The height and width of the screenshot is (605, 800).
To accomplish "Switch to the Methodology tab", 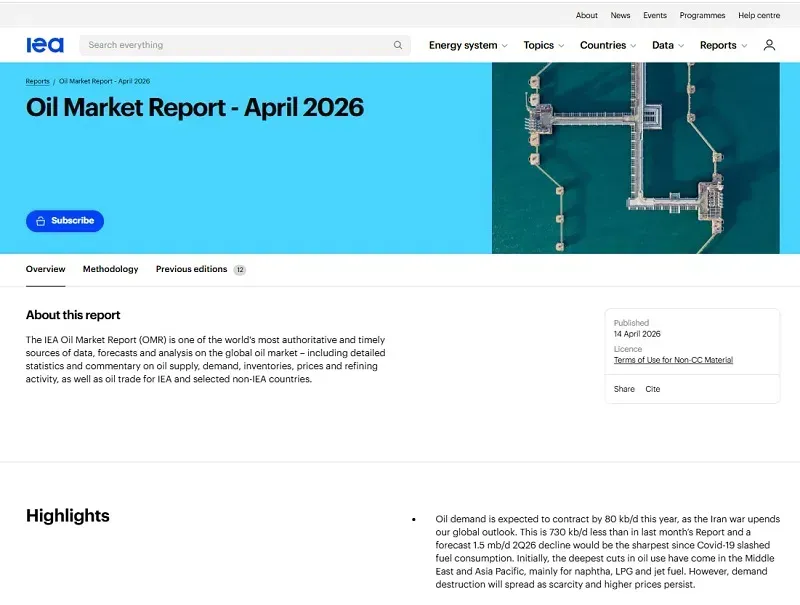I will pyautogui.click(x=110, y=269).
